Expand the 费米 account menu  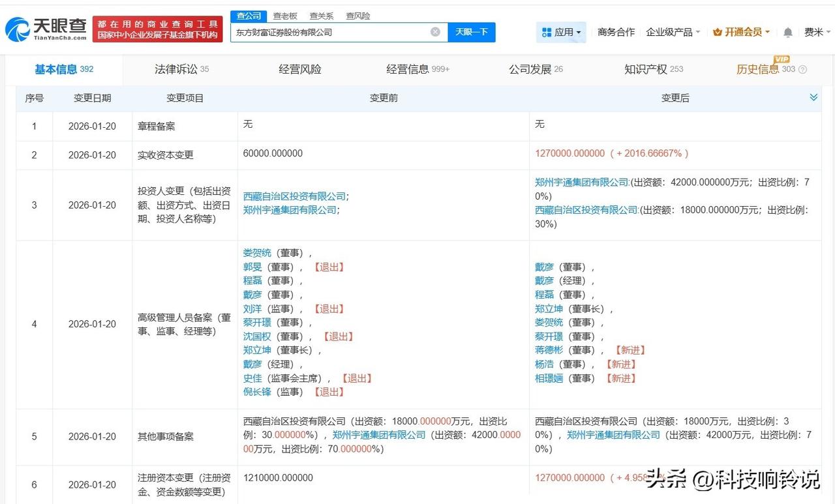click(x=815, y=31)
